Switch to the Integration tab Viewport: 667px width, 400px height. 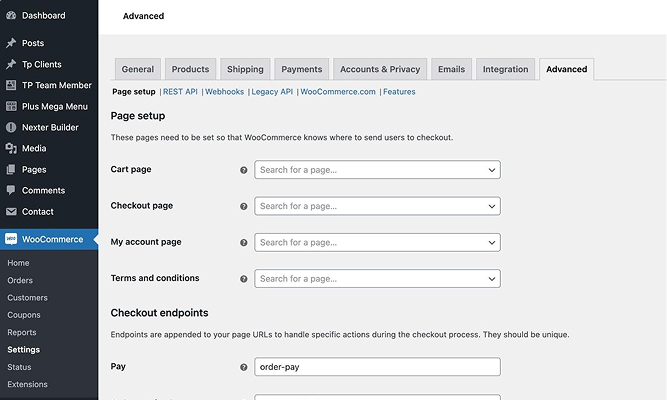tap(505, 69)
